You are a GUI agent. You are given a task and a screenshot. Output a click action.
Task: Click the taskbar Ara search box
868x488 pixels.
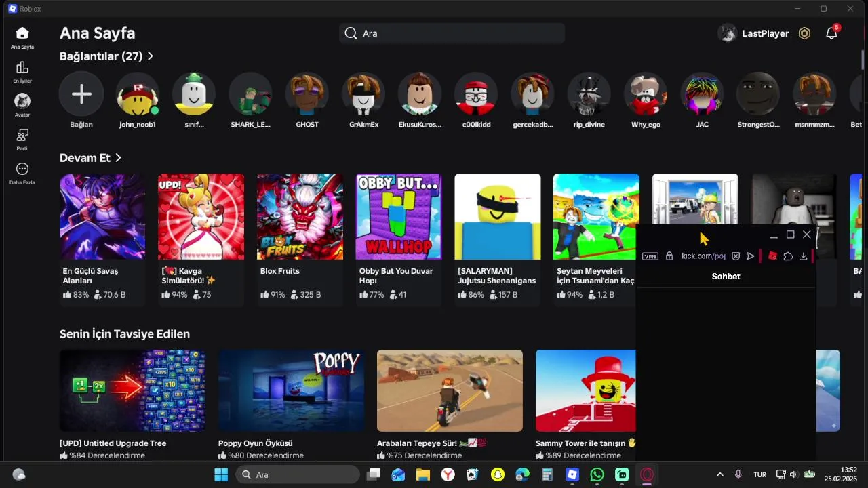298,474
